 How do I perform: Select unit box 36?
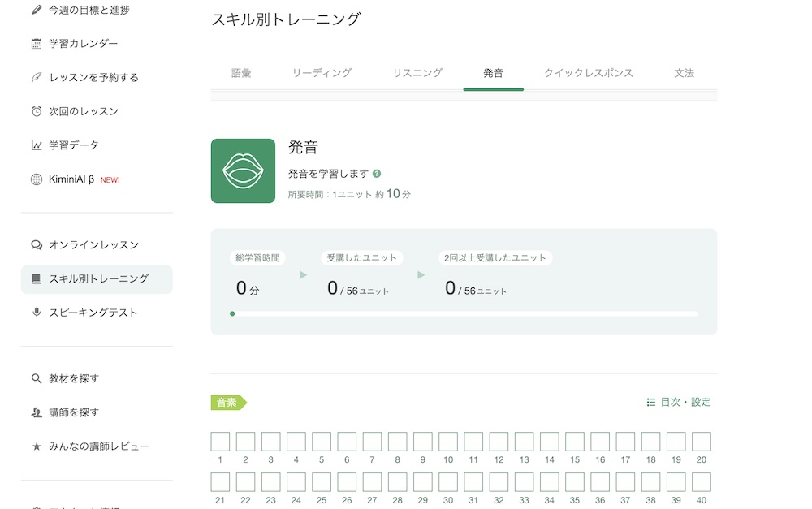[x=600, y=482]
